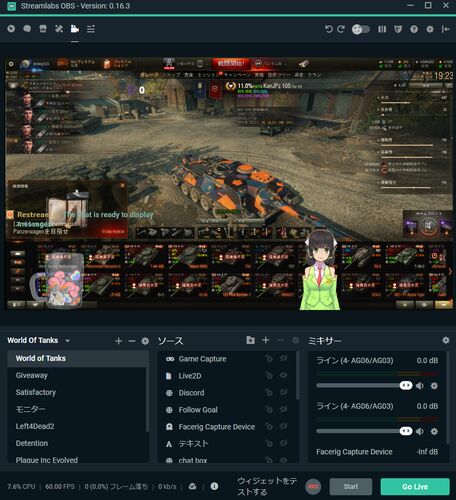Lock the Follow Goal source
Image resolution: width=456 pixels, height=500 pixels.
[269, 410]
